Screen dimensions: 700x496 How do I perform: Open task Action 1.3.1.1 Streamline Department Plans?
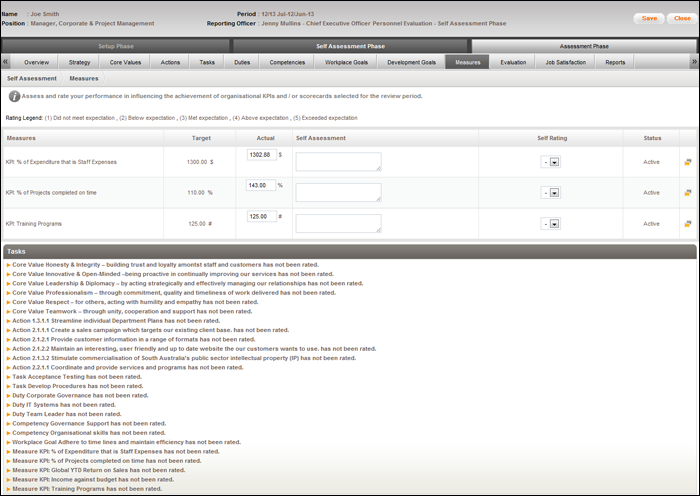pyautogui.click(x=116, y=321)
